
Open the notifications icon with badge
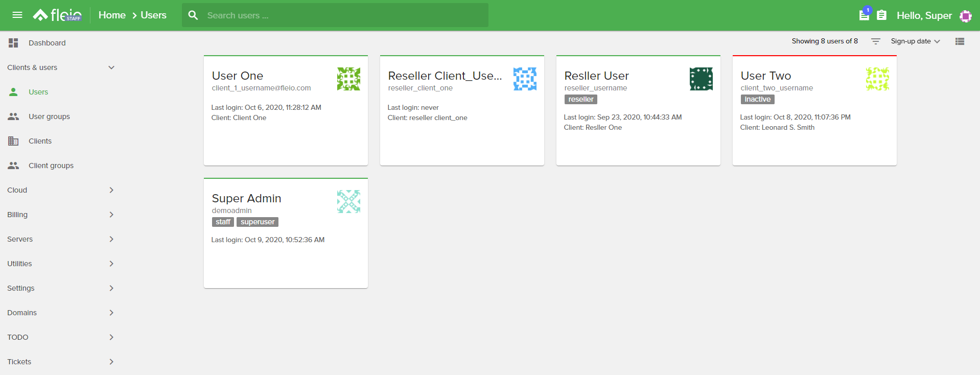[x=864, y=15]
